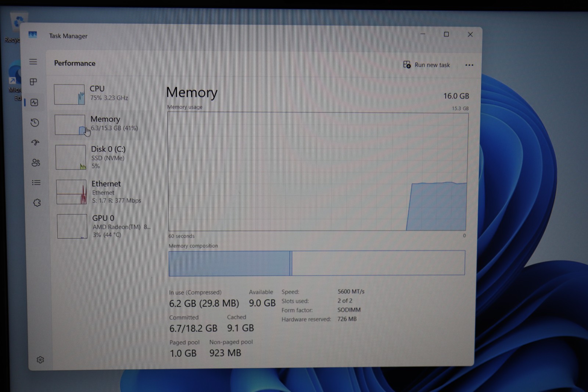Select the Disk 0 (C:) performance item

pyautogui.click(x=103, y=157)
